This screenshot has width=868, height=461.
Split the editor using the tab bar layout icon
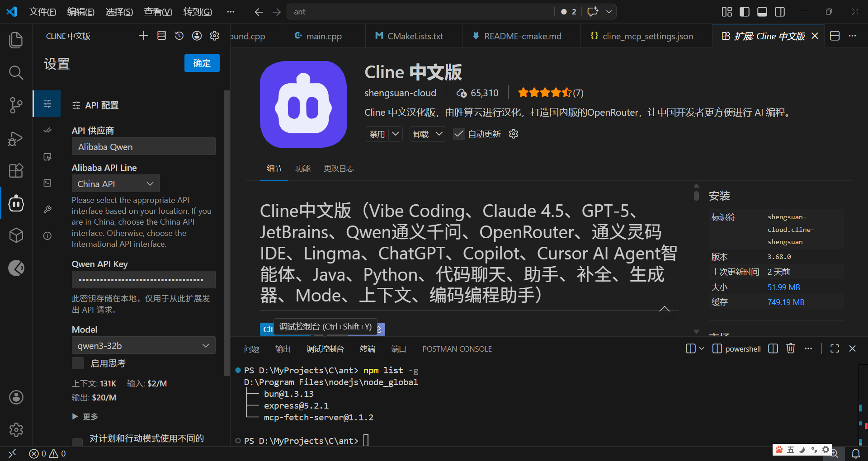click(x=835, y=36)
